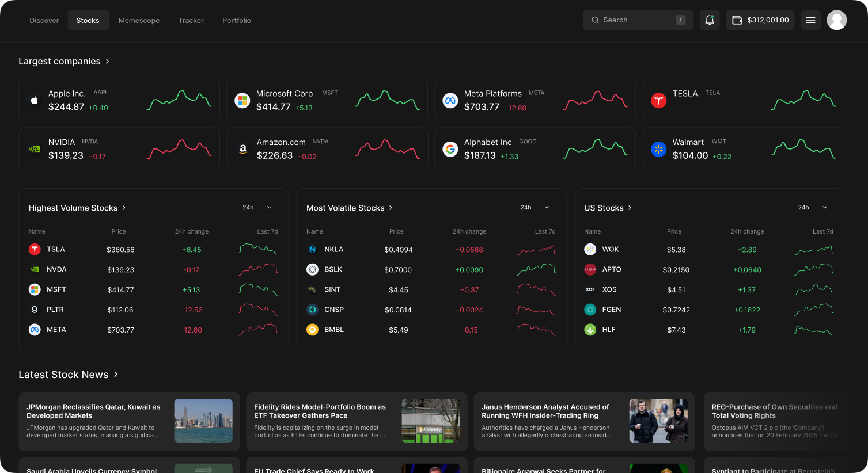This screenshot has height=473, width=868.
Task: Switch to the Memescope tab
Action: pyautogui.click(x=139, y=20)
